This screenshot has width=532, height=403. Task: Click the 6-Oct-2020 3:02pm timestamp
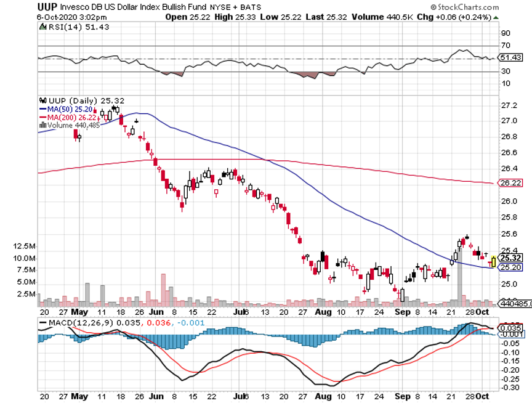[x=72, y=17]
